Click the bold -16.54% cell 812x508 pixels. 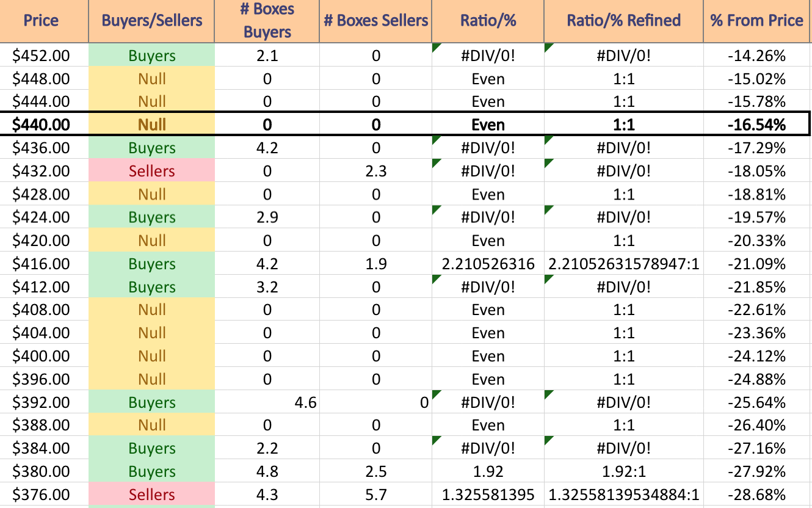757,125
